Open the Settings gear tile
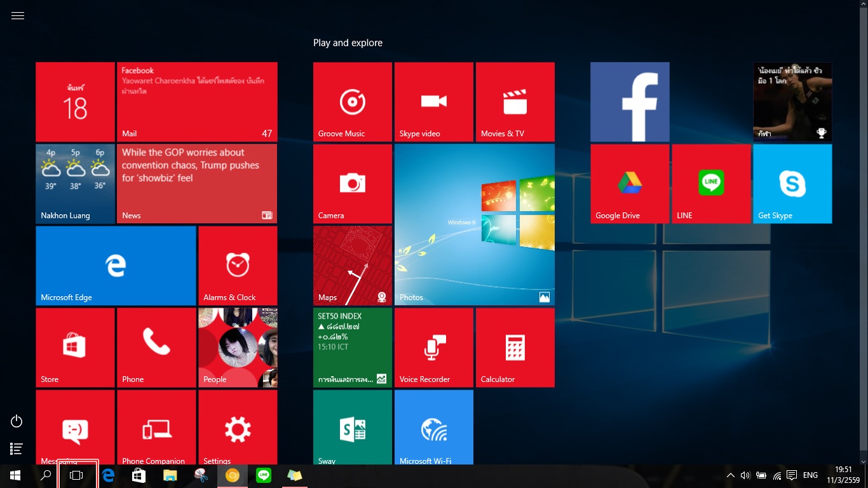This screenshot has width=868, height=488. click(x=238, y=427)
